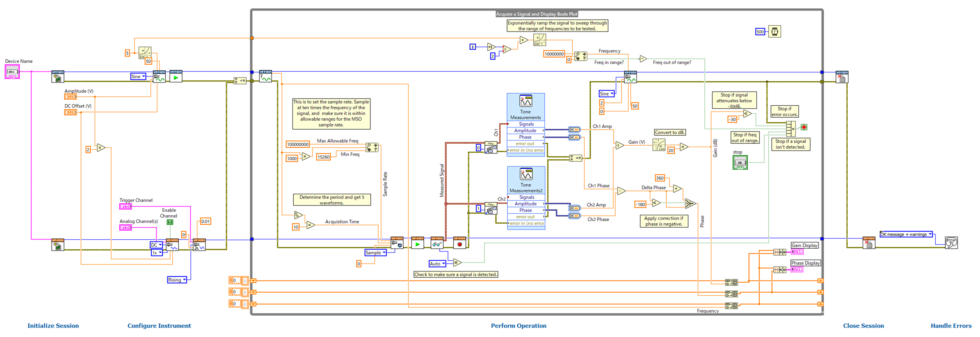Select the Wait (ms) timer node
The width and height of the screenshot is (980, 337).
point(774,31)
